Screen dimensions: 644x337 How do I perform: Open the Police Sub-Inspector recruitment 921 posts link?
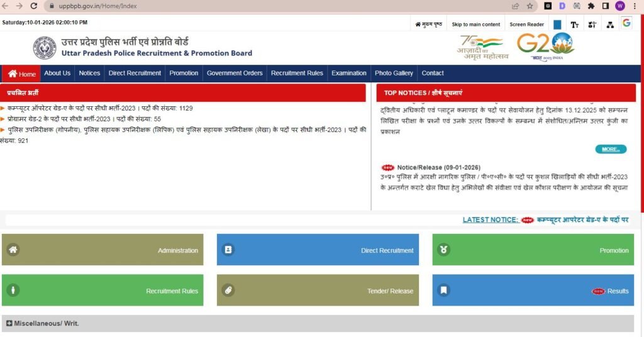click(x=183, y=135)
